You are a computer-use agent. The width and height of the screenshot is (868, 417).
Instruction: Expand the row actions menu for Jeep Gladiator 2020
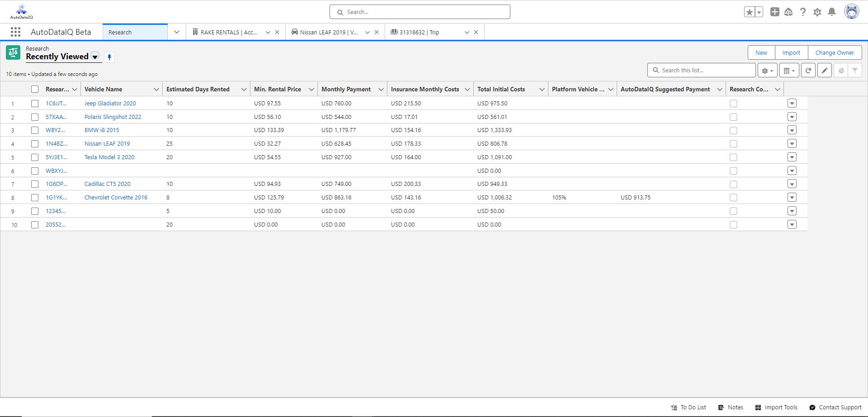coord(792,103)
